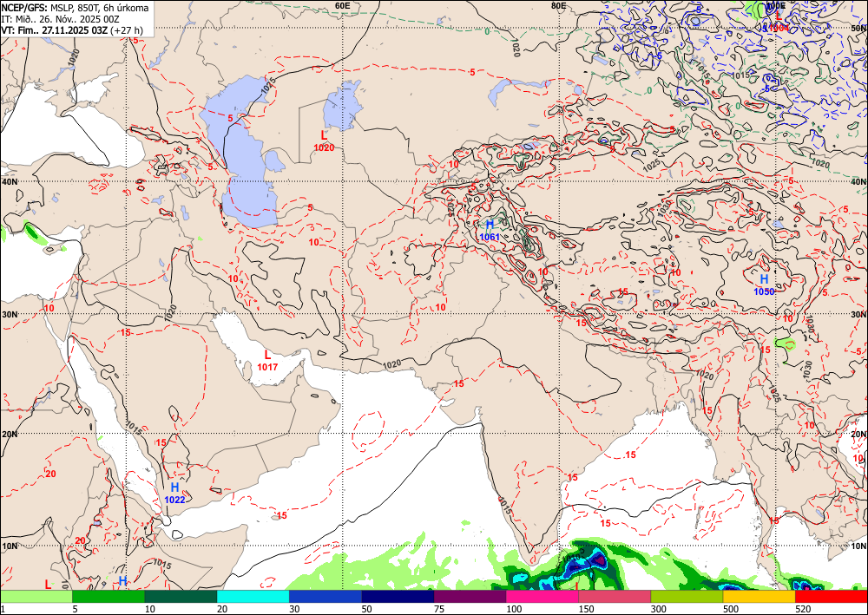
Task: Click the red legend swatch above 520
Action: (832, 596)
